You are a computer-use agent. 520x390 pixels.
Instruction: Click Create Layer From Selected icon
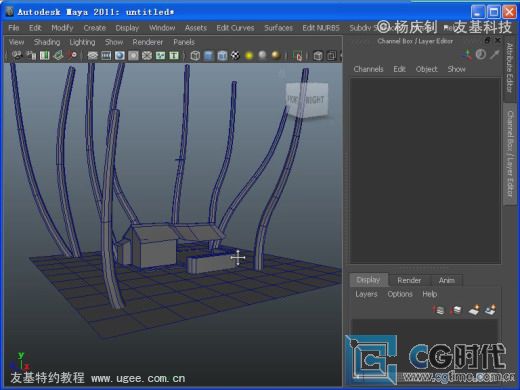click(x=490, y=310)
